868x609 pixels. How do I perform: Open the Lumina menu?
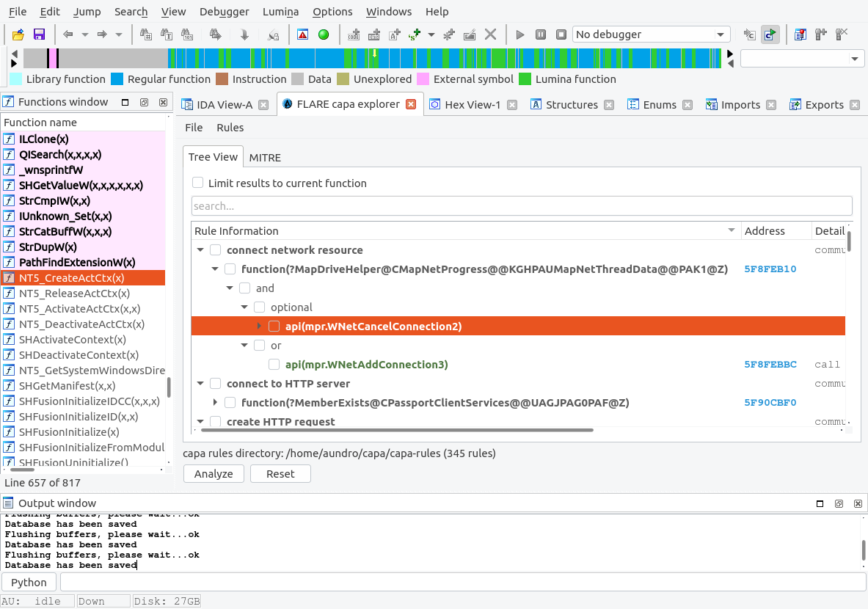click(x=280, y=12)
